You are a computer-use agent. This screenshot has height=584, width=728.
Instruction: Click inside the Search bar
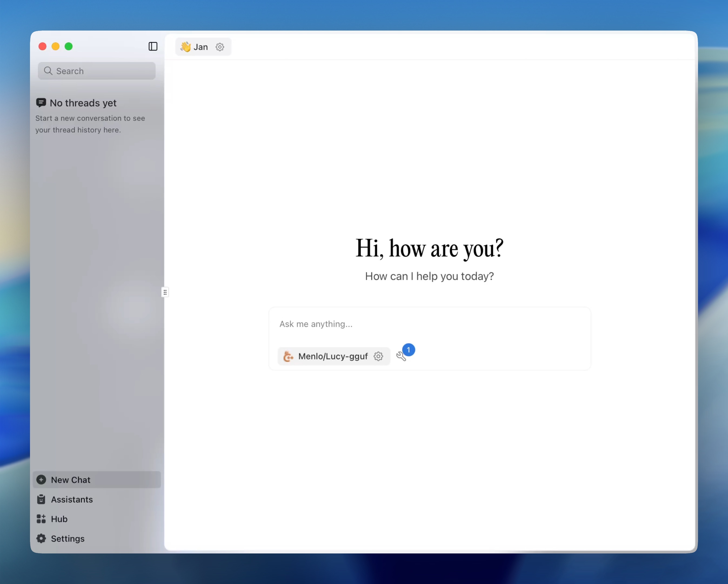pos(96,71)
